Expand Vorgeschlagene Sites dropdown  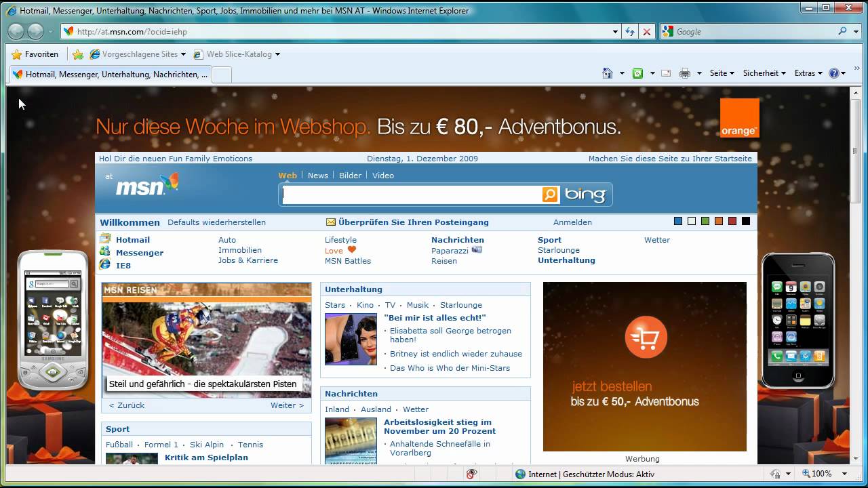tap(184, 54)
